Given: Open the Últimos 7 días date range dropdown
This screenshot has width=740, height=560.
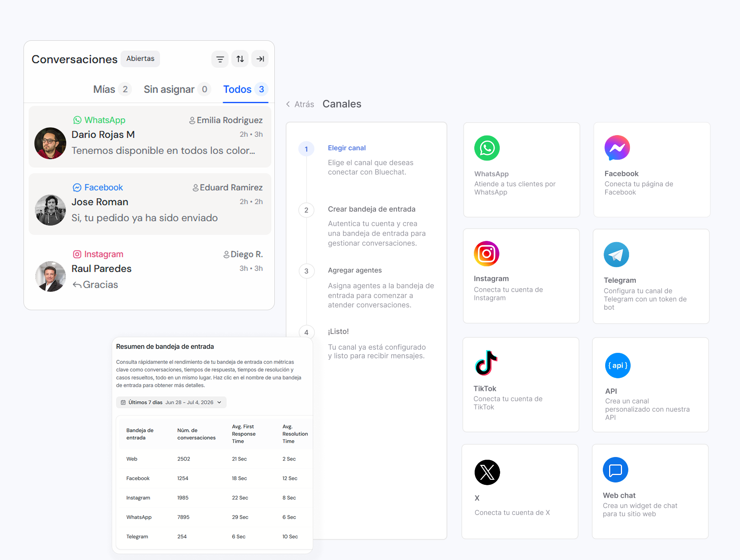Looking at the screenshot, I should [171, 402].
